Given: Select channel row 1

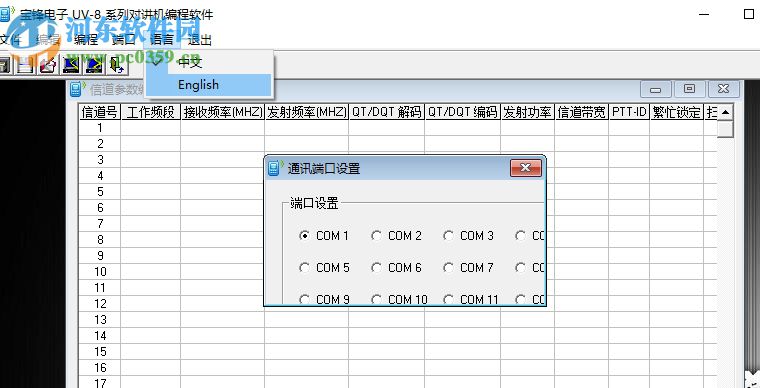Looking at the screenshot, I should (99, 128).
